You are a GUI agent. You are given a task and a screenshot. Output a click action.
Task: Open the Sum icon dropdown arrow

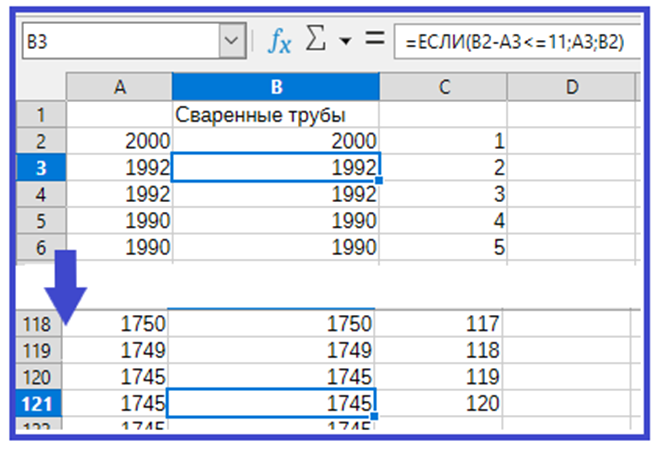tap(345, 43)
